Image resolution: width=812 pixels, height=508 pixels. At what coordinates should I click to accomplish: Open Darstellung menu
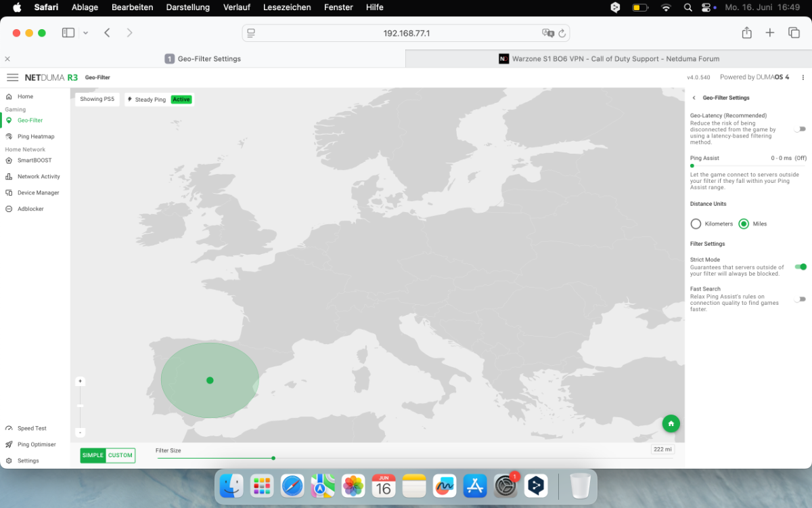[187, 7]
